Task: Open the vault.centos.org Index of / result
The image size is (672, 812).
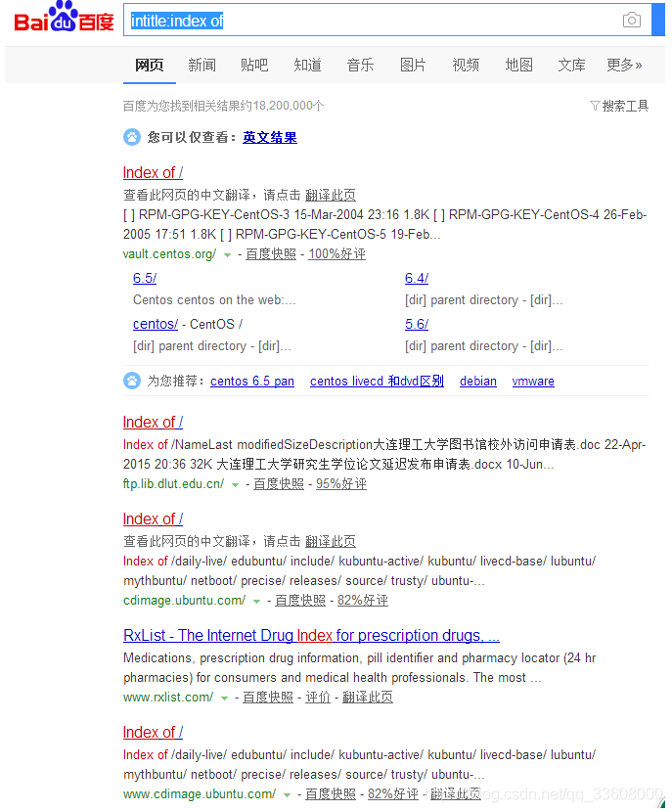Action: [153, 172]
